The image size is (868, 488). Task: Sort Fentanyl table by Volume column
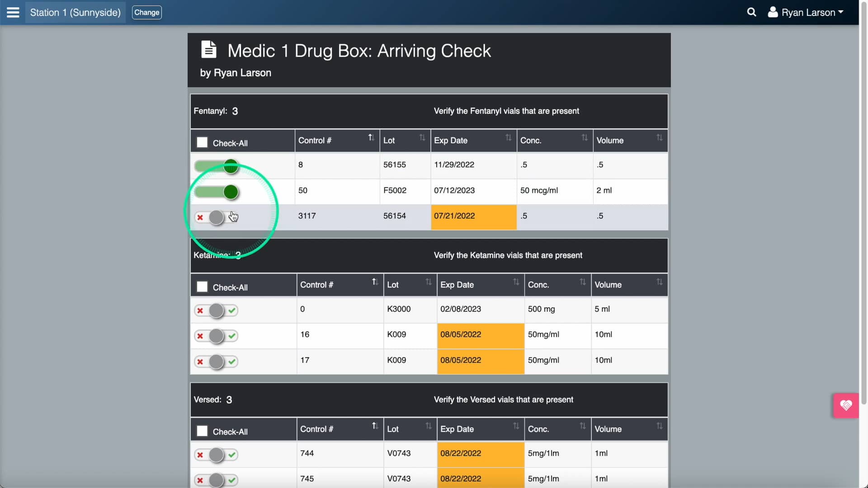pyautogui.click(x=659, y=137)
